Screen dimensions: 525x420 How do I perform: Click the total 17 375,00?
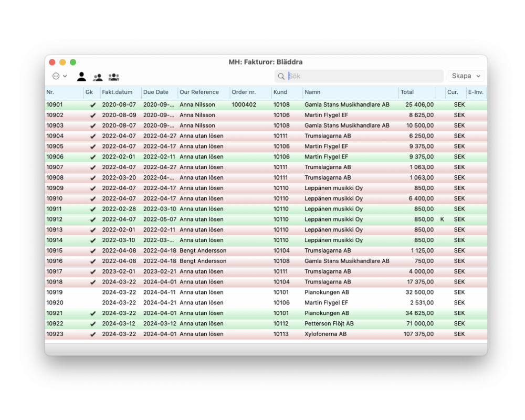[x=420, y=282]
